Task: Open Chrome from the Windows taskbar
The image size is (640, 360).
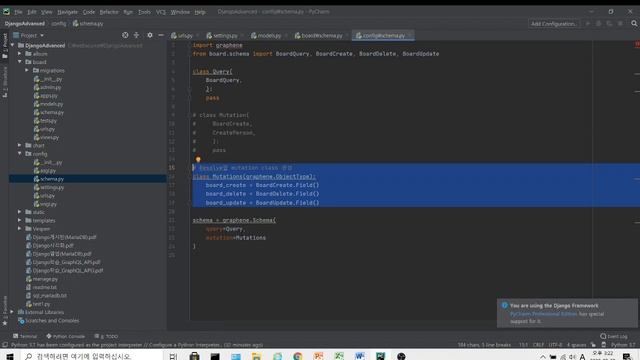Action: tap(298, 356)
